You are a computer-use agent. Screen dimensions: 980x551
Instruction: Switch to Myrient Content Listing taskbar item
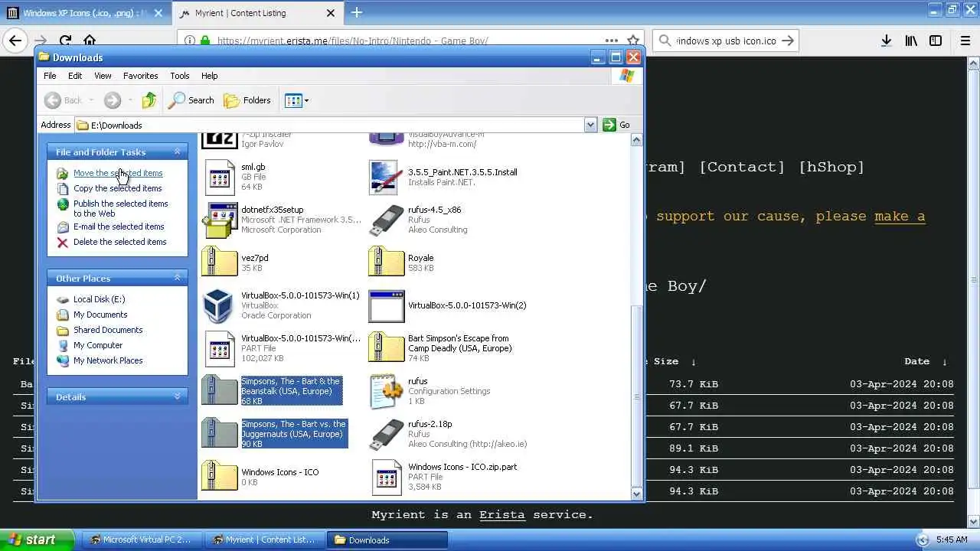click(265, 540)
